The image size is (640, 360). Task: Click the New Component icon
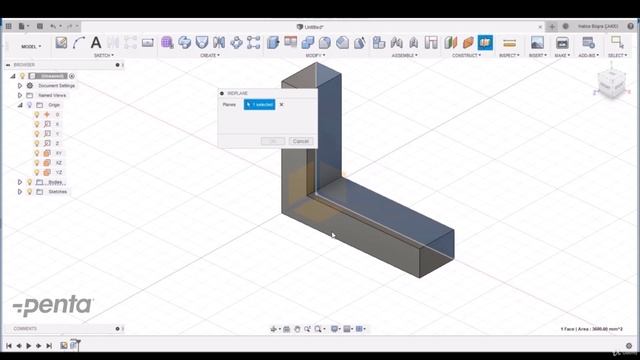379,42
